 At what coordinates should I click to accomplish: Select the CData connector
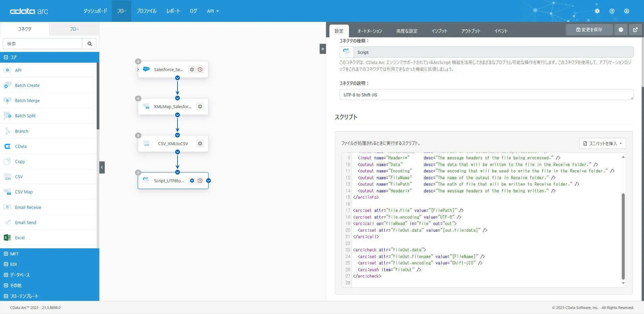pyautogui.click(x=48, y=146)
